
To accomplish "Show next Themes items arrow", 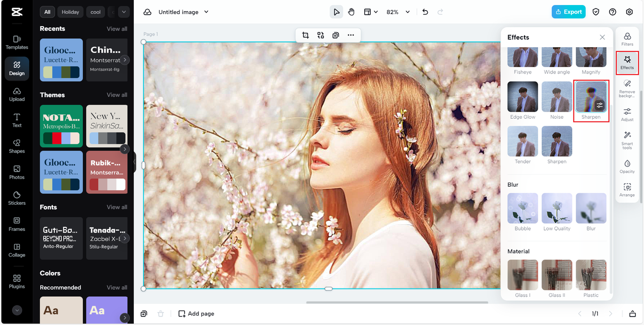I will tap(124, 149).
